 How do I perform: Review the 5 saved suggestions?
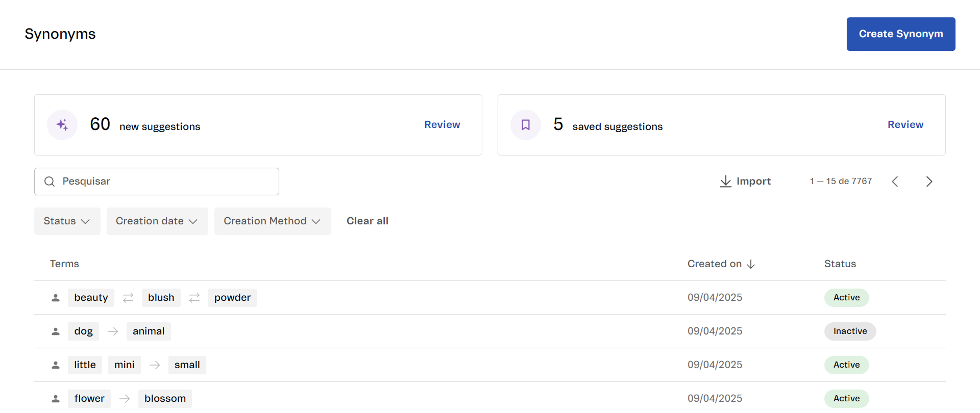click(x=905, y=124)
